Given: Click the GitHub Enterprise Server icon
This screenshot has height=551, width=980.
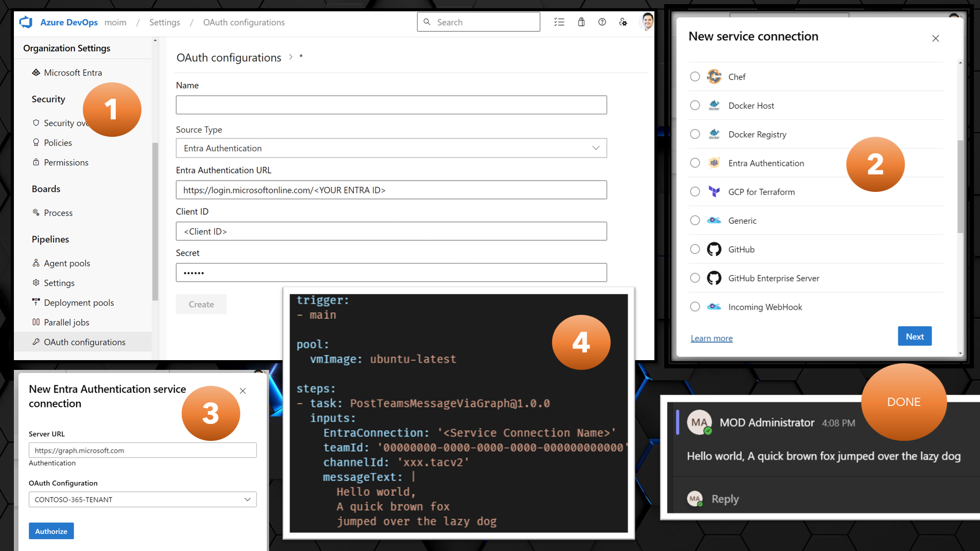Looking at the screenshot, I should tap(714, 278).
